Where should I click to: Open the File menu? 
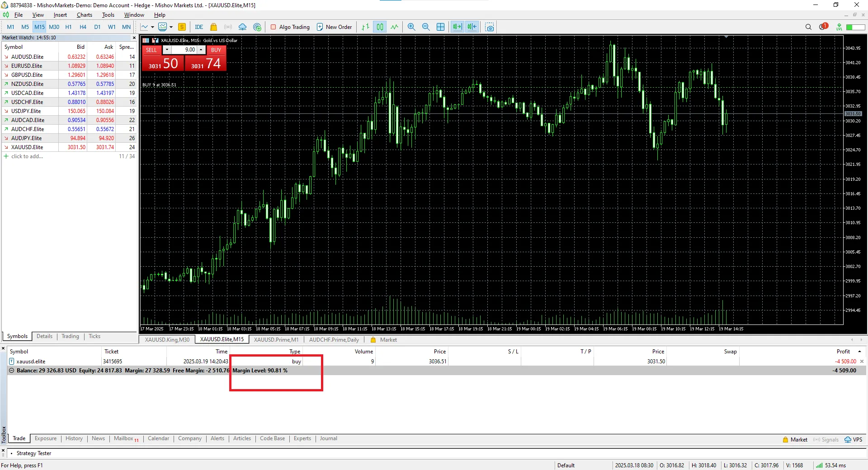click(x=19, y=15)
